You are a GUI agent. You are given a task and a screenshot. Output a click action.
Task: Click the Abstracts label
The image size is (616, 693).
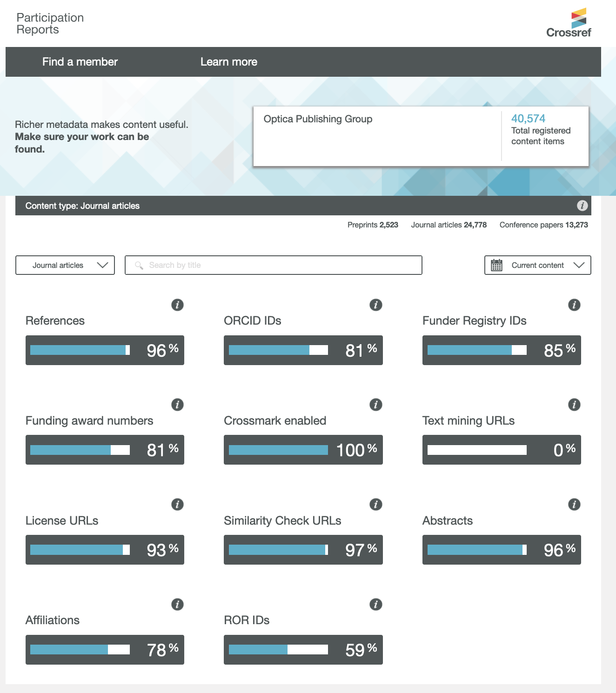[x=448, y=520]
